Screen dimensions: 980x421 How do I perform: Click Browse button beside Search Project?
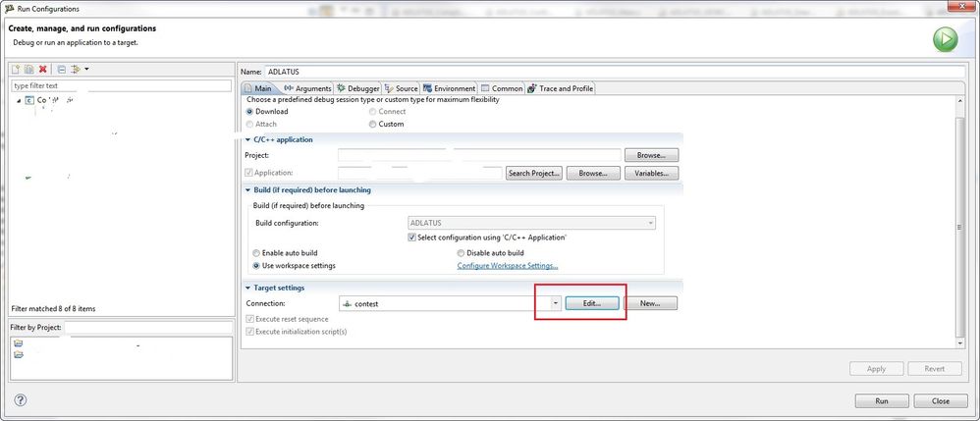pyautogui.click(x=593, y=173)
